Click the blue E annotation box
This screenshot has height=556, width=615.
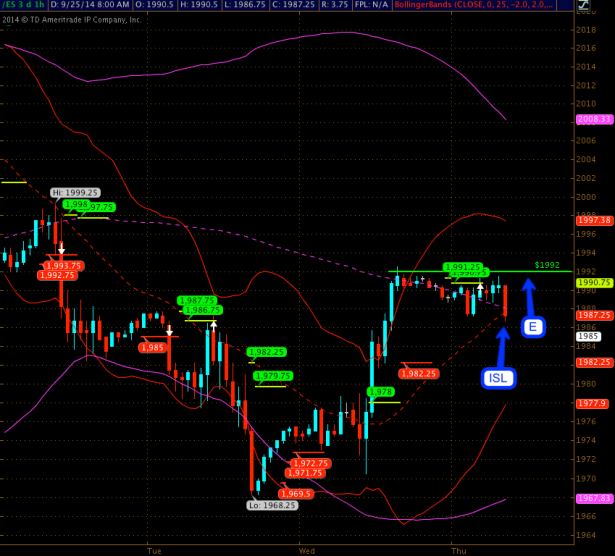click(532, 327)
